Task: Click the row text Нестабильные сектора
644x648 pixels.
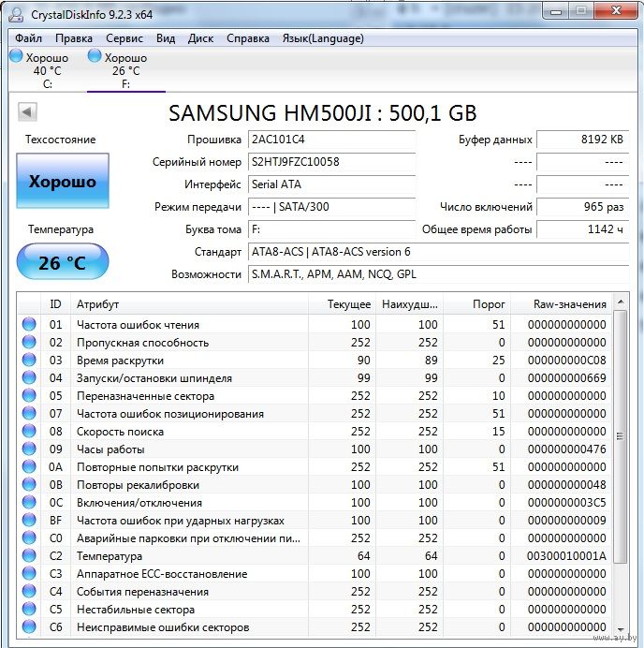Action: (x=136, y=610)
